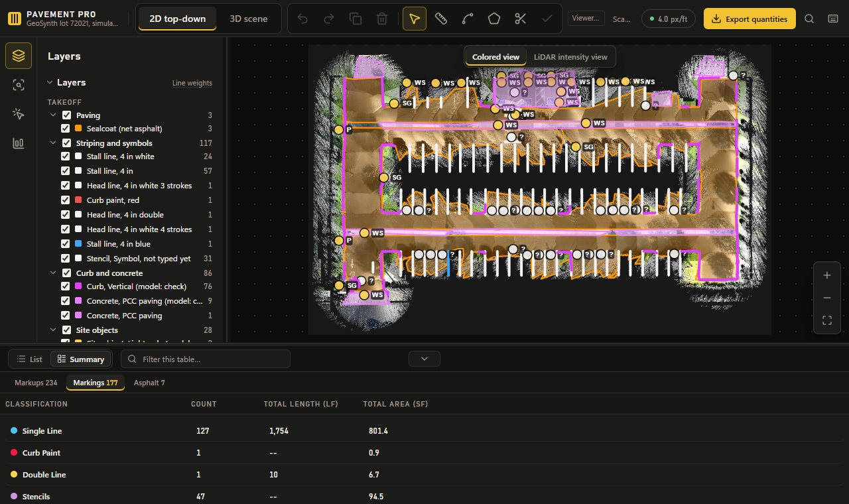Select the ruler measure tool
This screenshot has width=849, height=504.
[441, 19]
